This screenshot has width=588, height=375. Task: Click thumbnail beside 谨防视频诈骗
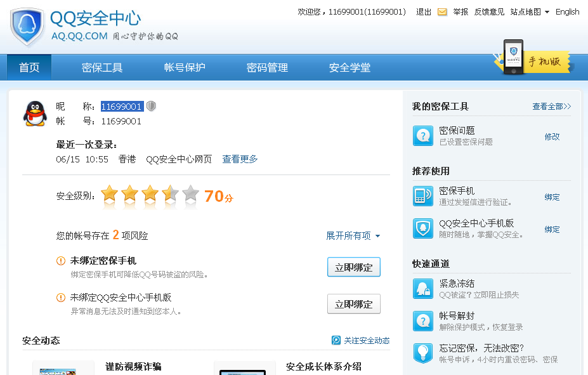click(63, 368)
